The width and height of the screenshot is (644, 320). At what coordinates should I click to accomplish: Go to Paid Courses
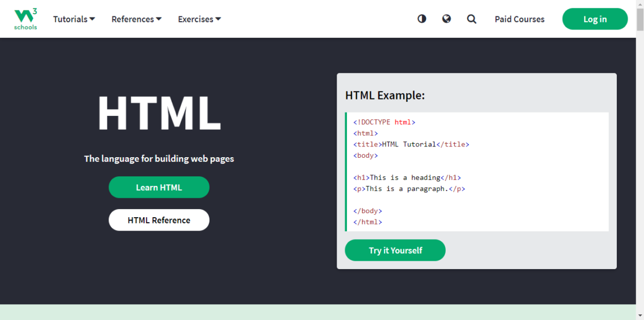click(x=519, y=19)
